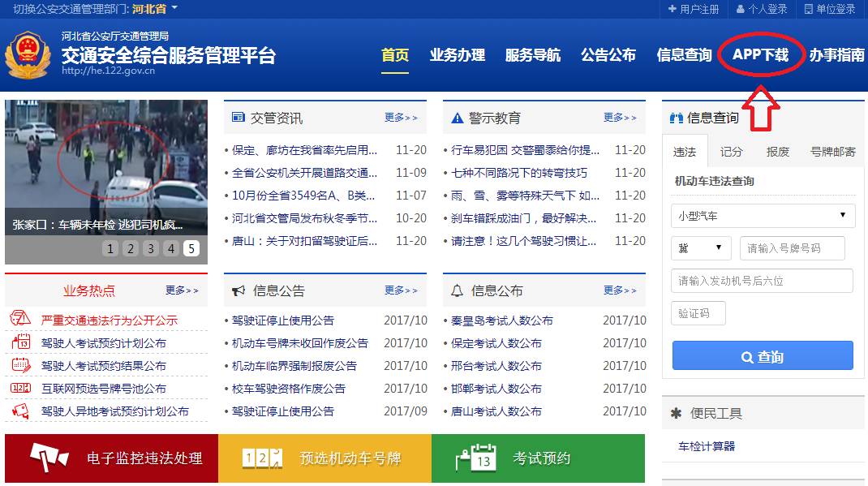Select carousel page indicator 1

tap(111, 249)
